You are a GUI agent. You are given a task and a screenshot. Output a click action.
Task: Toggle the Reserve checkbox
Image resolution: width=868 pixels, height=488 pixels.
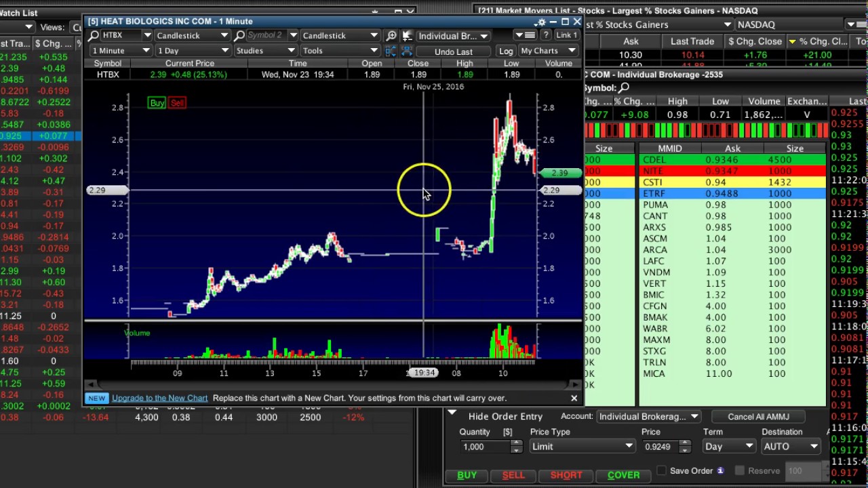tap(740, 470)
